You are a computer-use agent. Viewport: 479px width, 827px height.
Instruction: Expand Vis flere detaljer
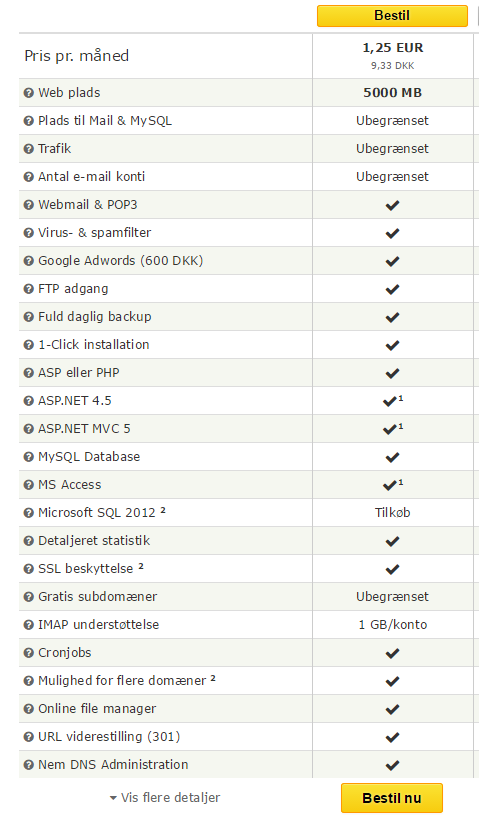(165, 797)
